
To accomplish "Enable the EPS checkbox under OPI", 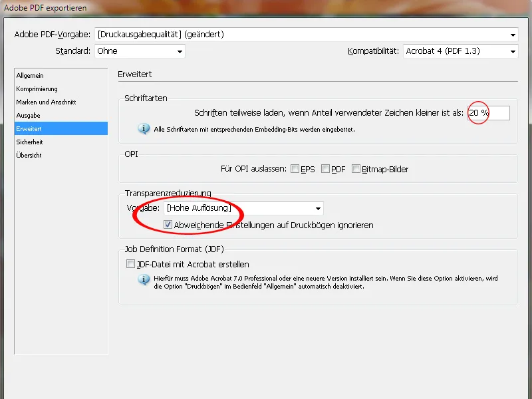I will click(x=294, y=169).
